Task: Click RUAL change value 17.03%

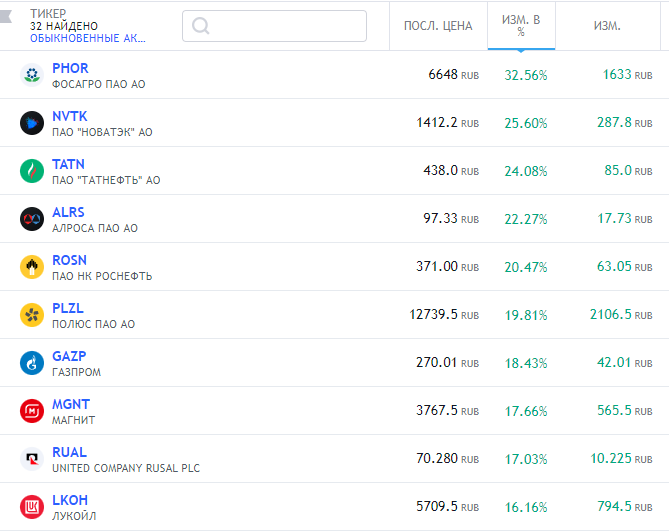Action: point(526,459)
